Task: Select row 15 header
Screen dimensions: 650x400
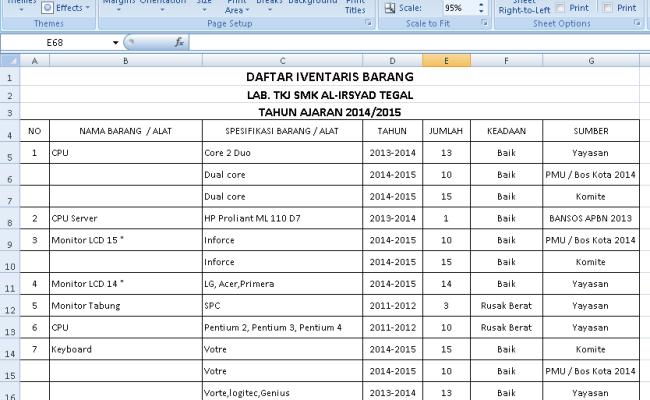Action: click(10, 371)
